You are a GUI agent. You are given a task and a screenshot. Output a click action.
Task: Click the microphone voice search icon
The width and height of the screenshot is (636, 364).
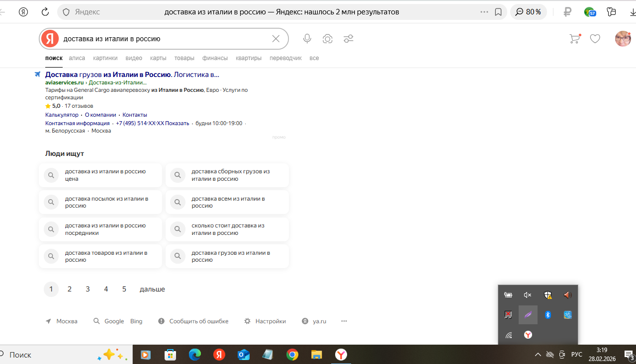point(307,39)
